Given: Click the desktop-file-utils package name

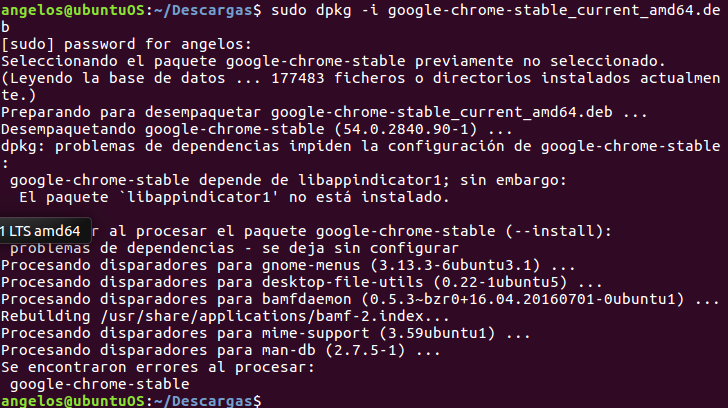Looking at the screenshot, I should click(x=343, y=282).
